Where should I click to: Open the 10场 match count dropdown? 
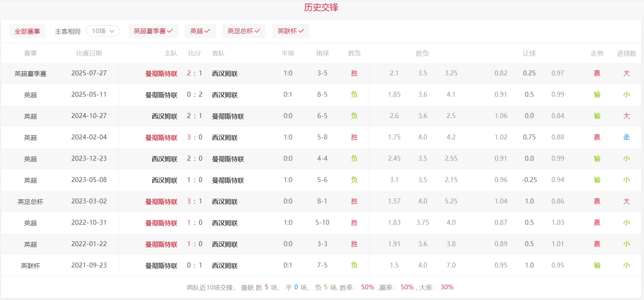pyautogui.click(x=103, y=31)
